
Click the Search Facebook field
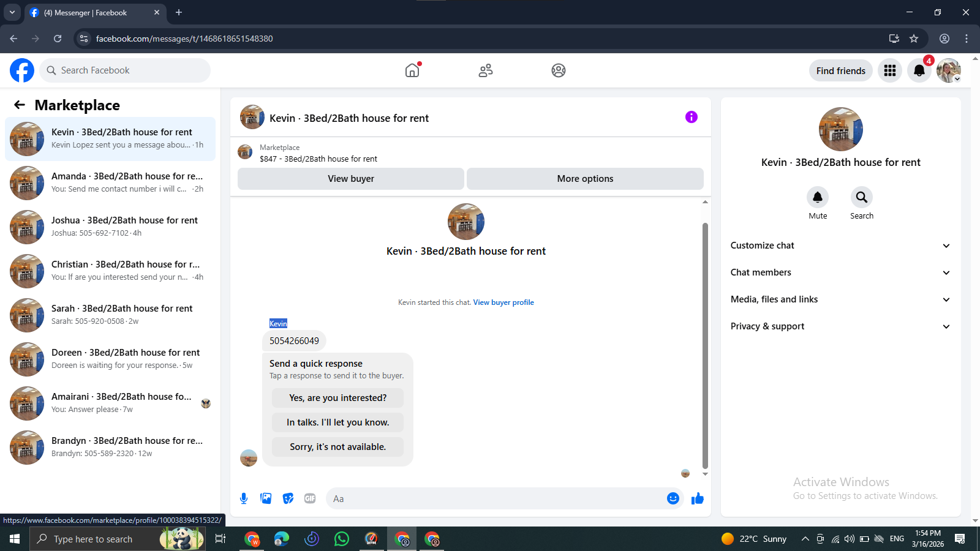pos(125,70)
